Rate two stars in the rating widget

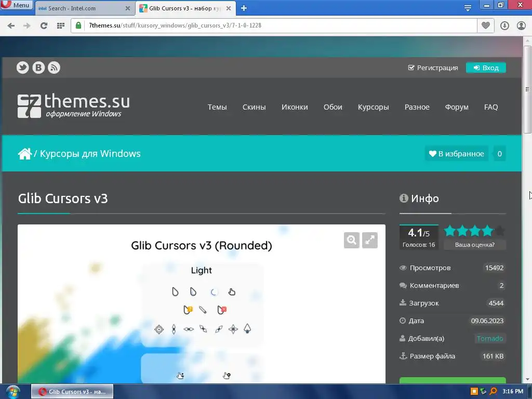click(462, 231)
